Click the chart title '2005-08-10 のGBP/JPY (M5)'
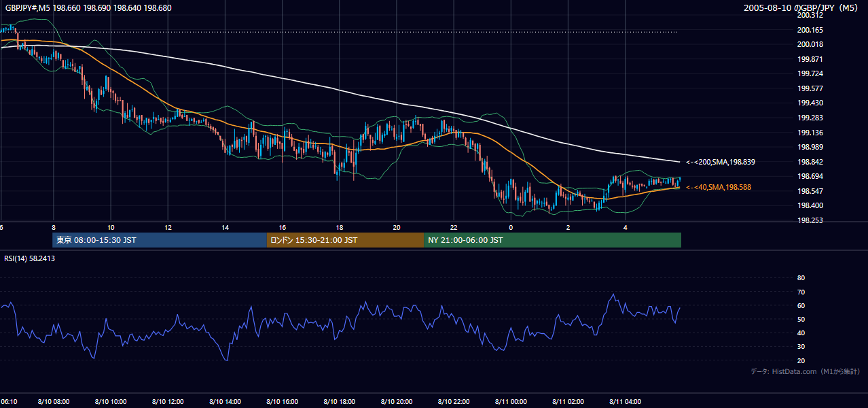Screen dimensions: 868x408 click(x=801, y=7)
